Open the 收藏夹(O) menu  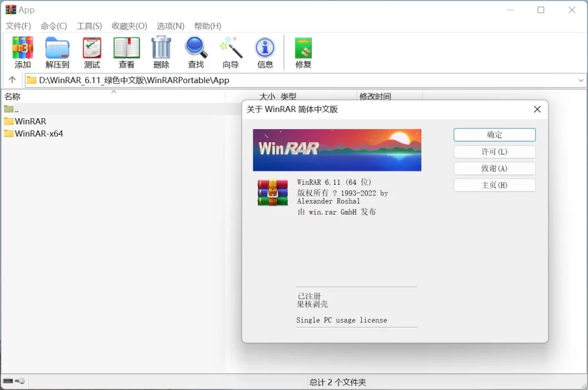coord(129,26)
